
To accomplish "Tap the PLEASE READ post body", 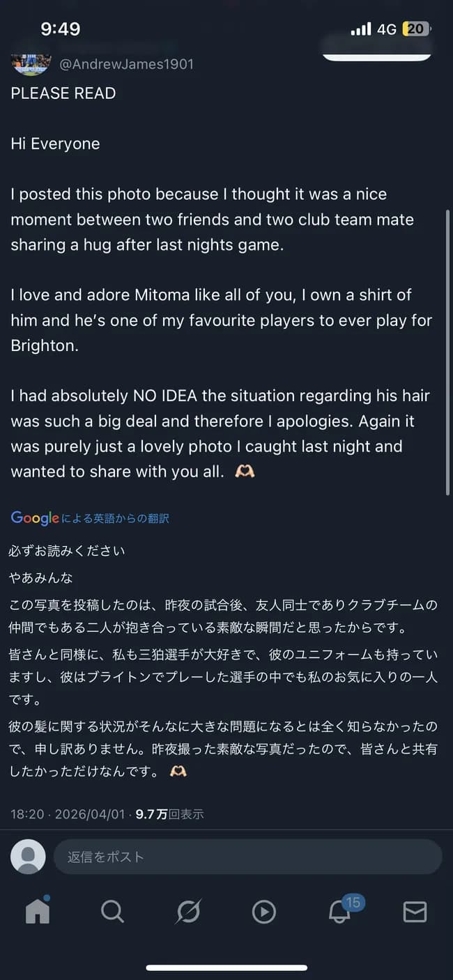I will click(x=63, y=93).
